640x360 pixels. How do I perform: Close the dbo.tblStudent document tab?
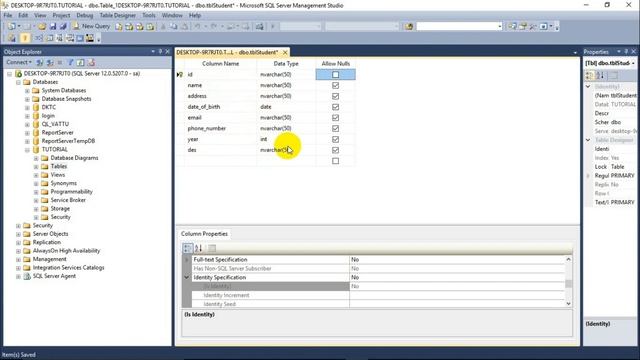(x=285, y=52)
